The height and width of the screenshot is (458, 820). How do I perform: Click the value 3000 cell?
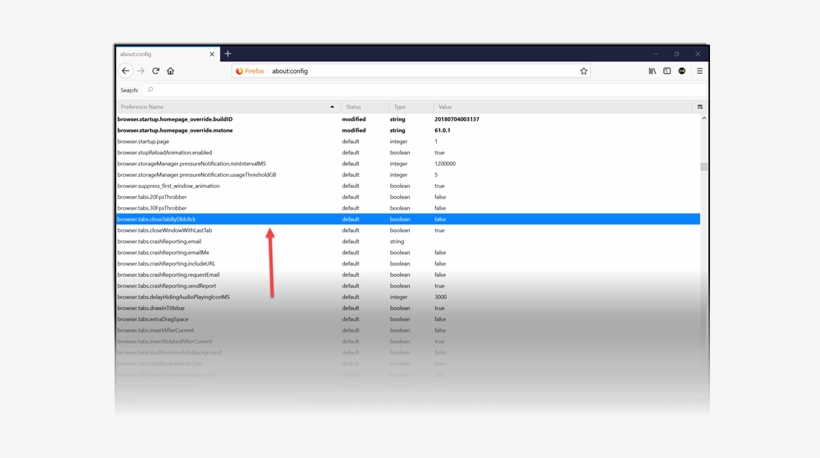tap(440, 297)
